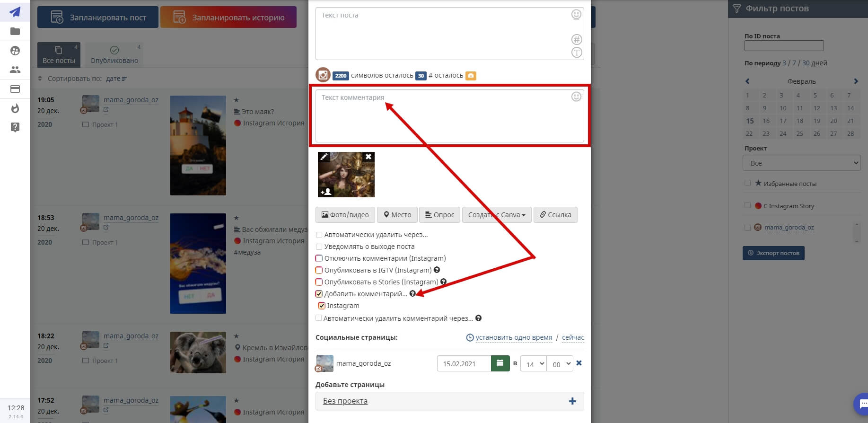This screenshot has height=423, width=868.
Task: Star the 'Это маяк?' post as favorite
Action: coord(237,100)
